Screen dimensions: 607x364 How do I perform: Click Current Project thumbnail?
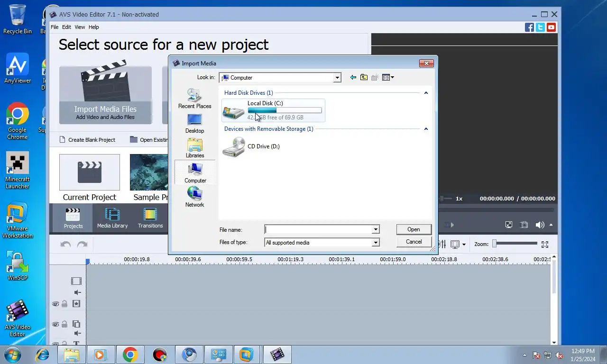point(90,172)
